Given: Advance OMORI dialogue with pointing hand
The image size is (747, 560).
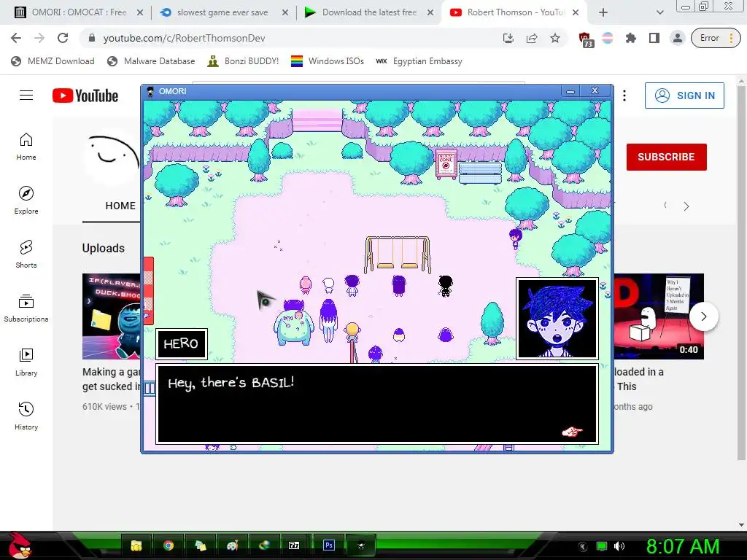Looking at the screenshot, I should (572, 432).
